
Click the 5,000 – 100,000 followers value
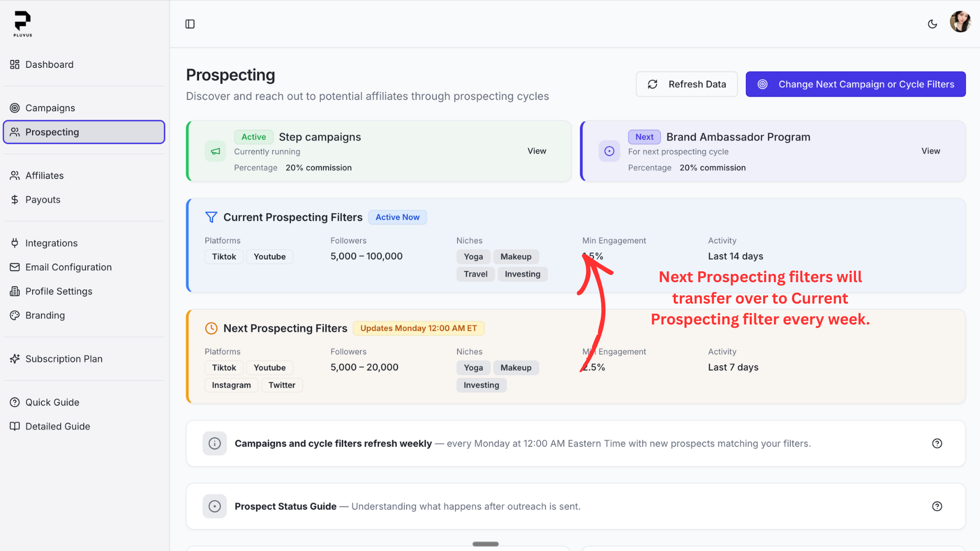pyautogui.click(x=366, y=256)
